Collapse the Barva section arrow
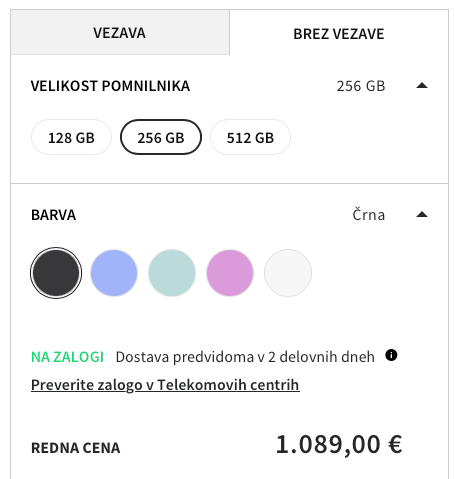 (422, 214)
